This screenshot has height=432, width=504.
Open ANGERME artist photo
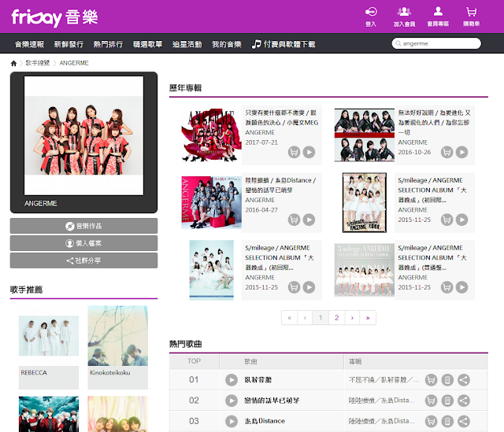84,135
